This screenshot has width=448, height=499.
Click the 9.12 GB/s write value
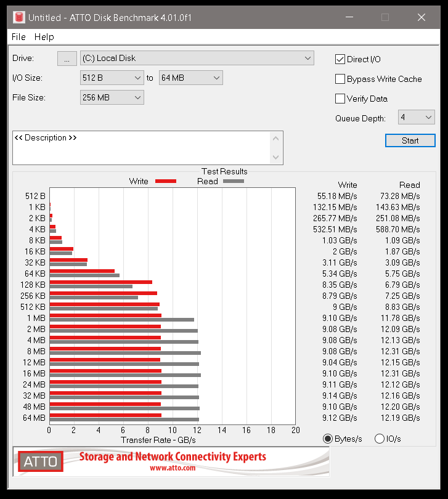point(340,418)
